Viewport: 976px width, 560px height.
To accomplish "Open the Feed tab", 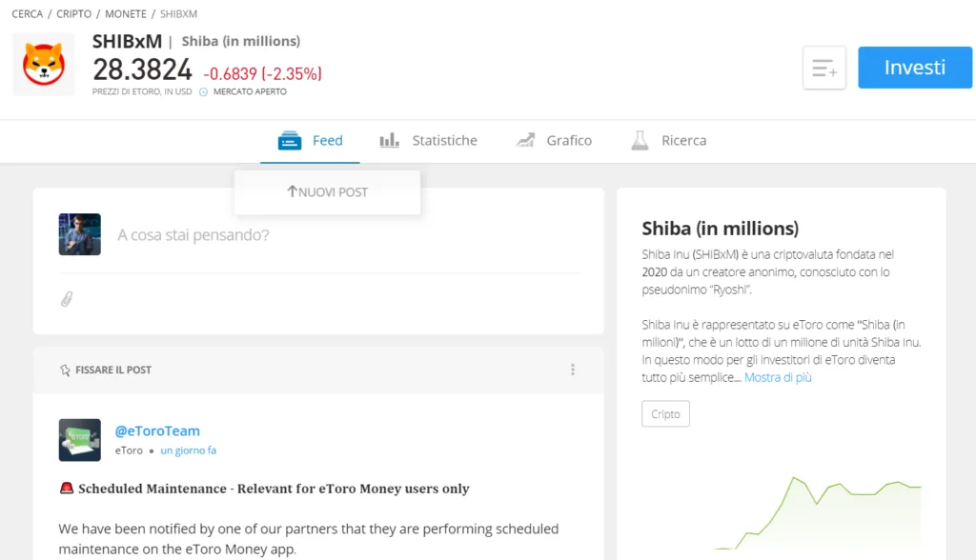I will [x=310, y=141].
